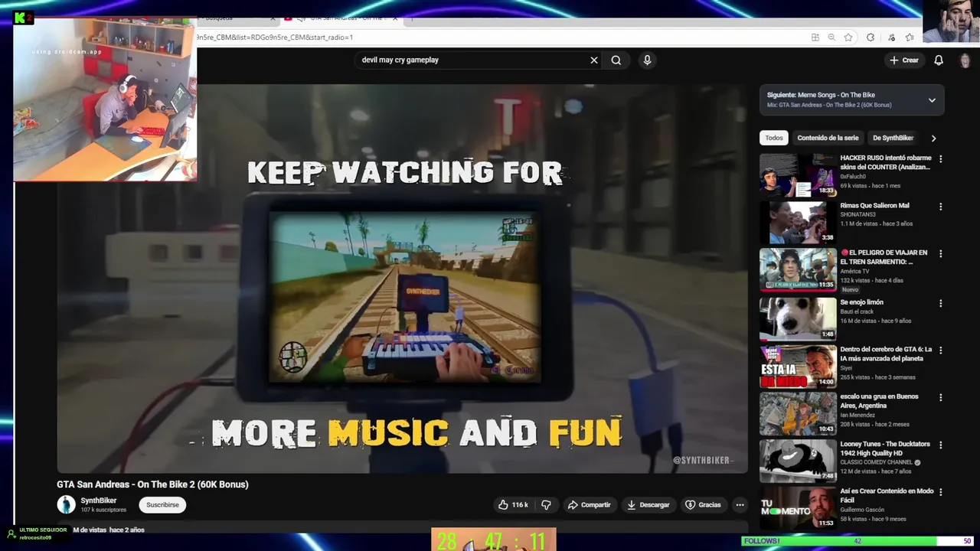Close the GTA San Andreas browser tab
Screen dimensions: 980x551
click(395, 18)
